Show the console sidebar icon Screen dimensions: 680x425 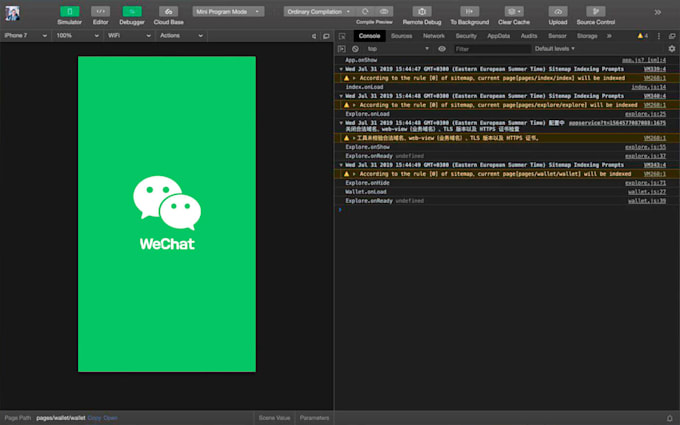point(342,49)
